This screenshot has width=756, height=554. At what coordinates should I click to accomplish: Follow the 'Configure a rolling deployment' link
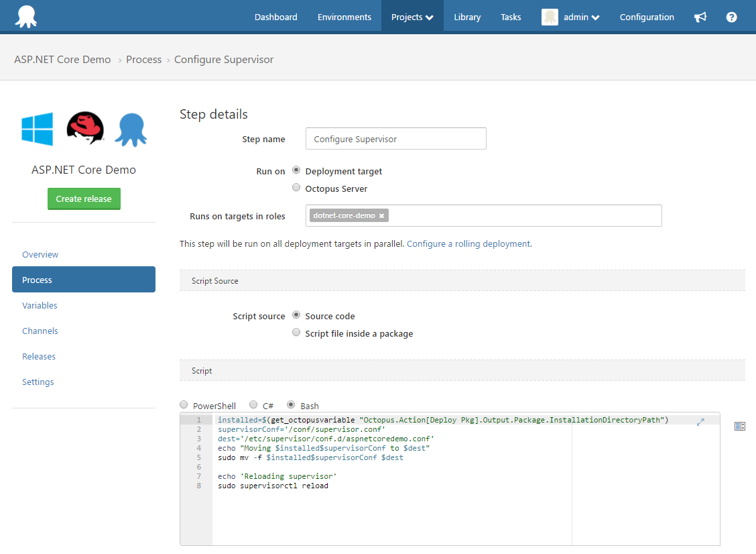pyautogui.click(x=468, y=243)
